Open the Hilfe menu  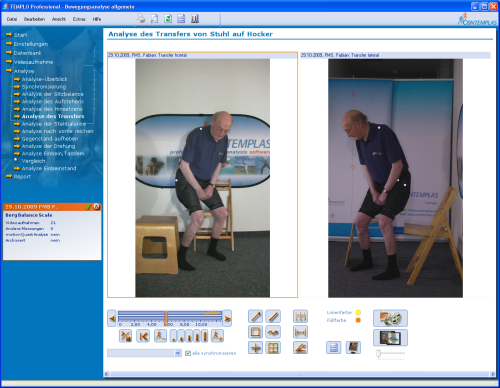pos(97,19)
